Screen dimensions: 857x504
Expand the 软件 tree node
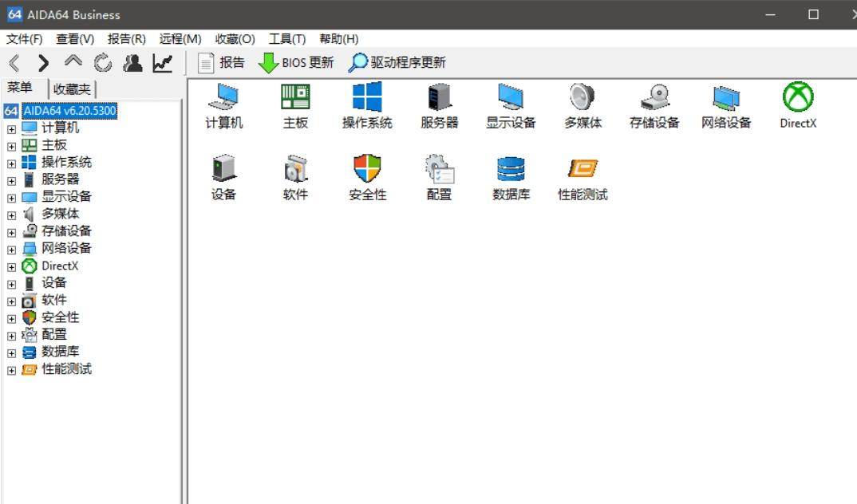[x=11, y=301]
